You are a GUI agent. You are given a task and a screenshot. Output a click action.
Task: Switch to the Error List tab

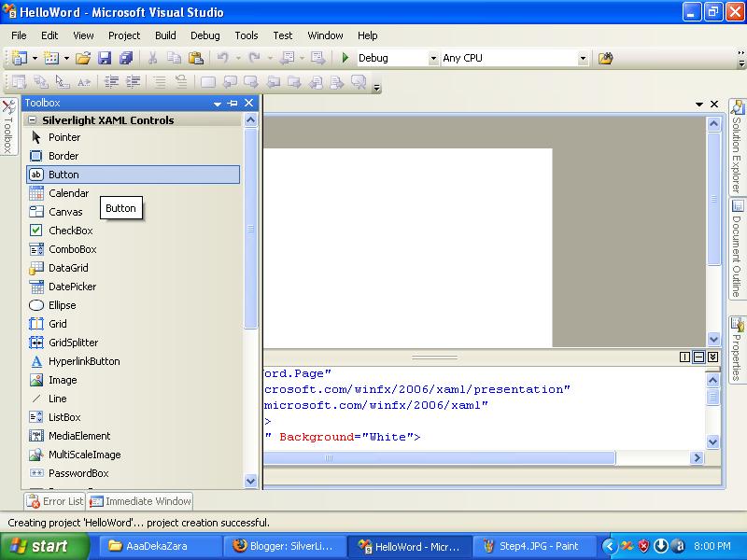55,501
